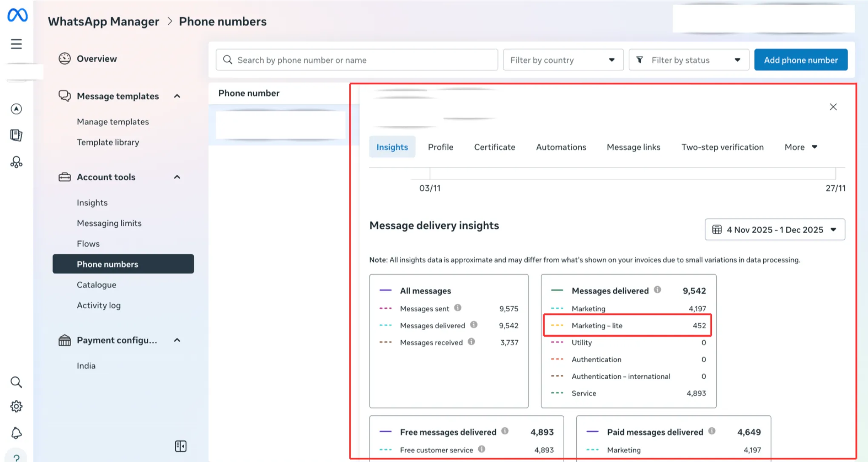Collapse the Message templates section
Image resolution: width=868 pixels, height=462 pixels.
[x=177, y=96]
